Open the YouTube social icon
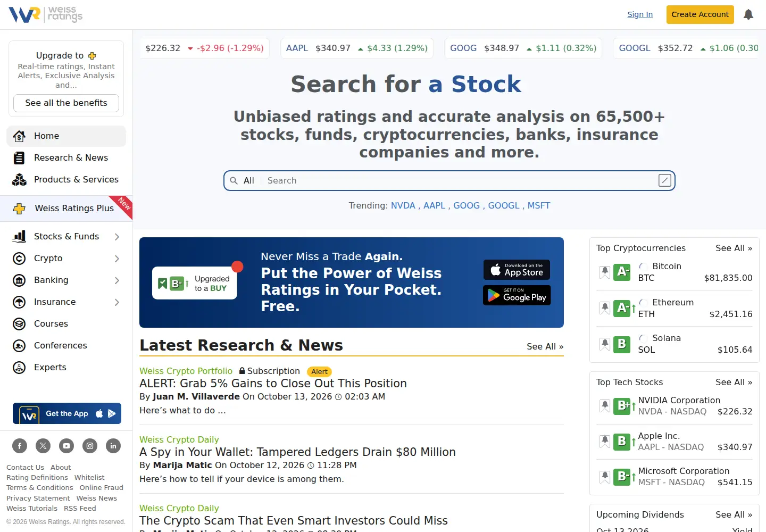Viewport: 766px width, 532px height. (66, 446)
